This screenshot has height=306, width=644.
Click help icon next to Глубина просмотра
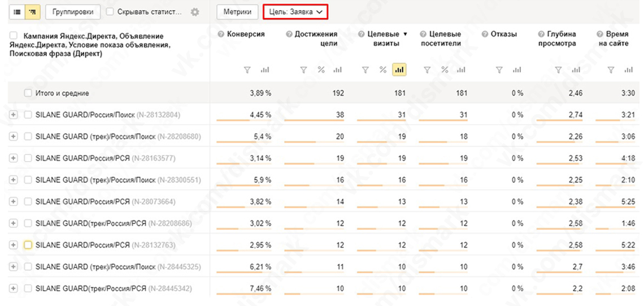(541, 35)
